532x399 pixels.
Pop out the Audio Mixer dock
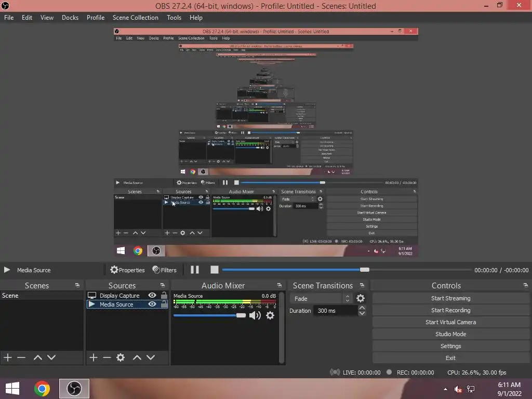coord(279,285)
